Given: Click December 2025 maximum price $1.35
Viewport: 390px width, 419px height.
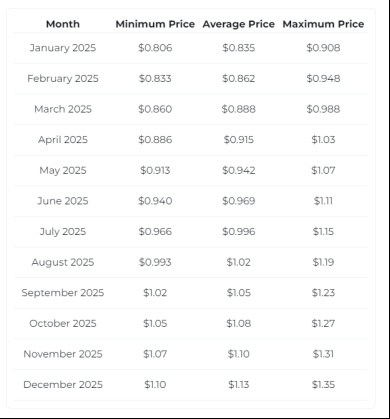Looking at the screenshot, I should [x=323, y=385].
